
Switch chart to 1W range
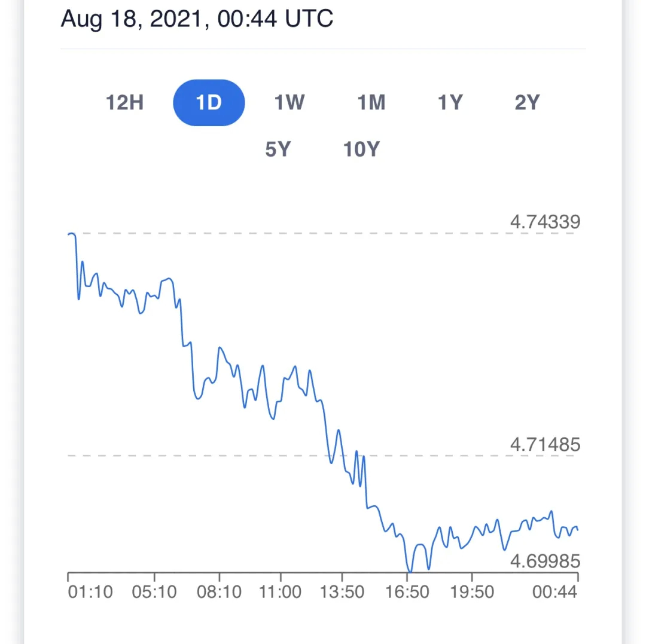coord(290,102)
